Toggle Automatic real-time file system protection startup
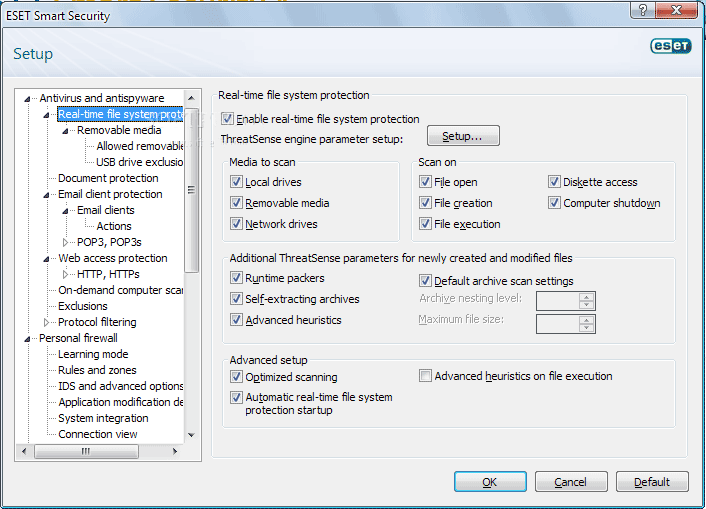 [236, 397]
